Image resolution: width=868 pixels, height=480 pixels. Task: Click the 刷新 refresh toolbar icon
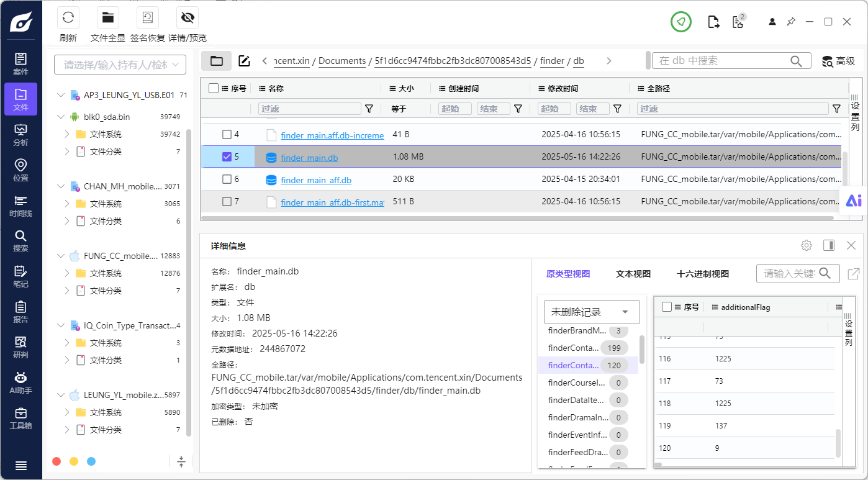[68, 17]
